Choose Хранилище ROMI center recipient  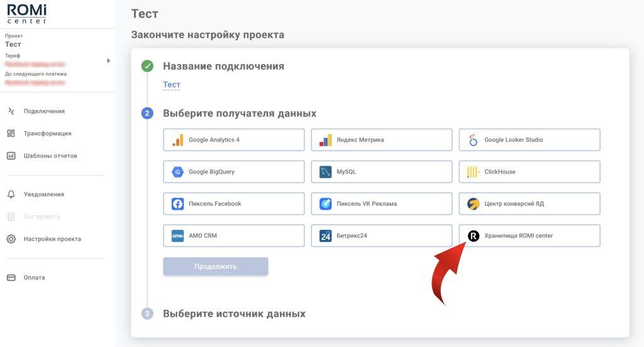click(x=530, y=236)
